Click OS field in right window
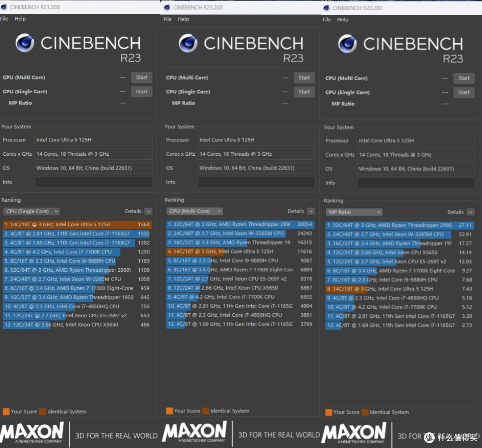 416,169
